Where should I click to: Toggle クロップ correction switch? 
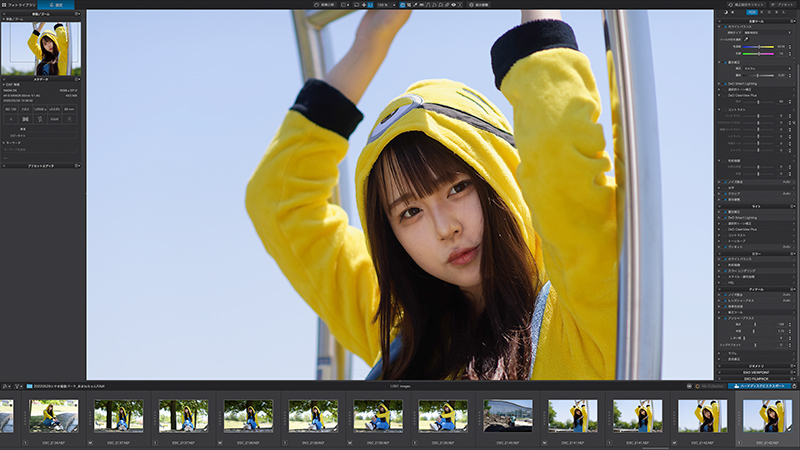coord(725,193)
